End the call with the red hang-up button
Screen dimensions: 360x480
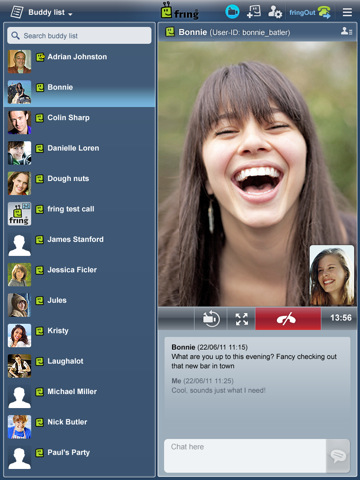pyautogui.click(x=288, y=319)
